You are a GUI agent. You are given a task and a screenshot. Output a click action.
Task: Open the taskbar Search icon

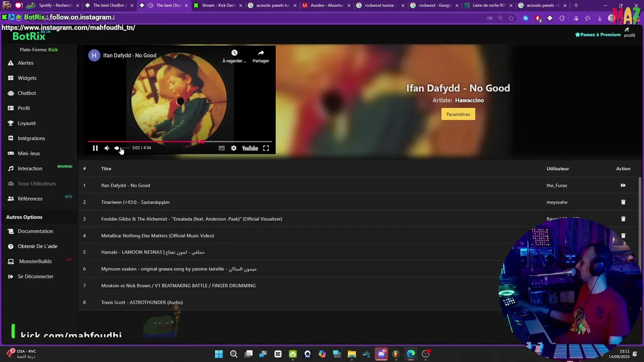coord(233,354)
